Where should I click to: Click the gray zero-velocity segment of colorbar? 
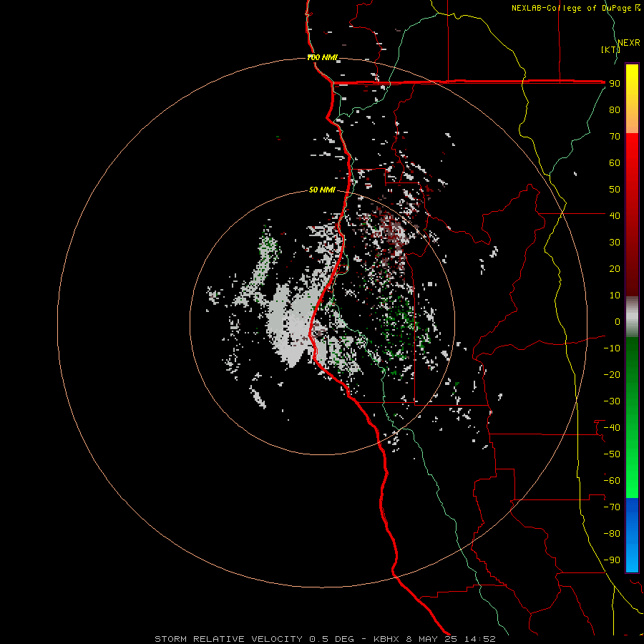632,317
